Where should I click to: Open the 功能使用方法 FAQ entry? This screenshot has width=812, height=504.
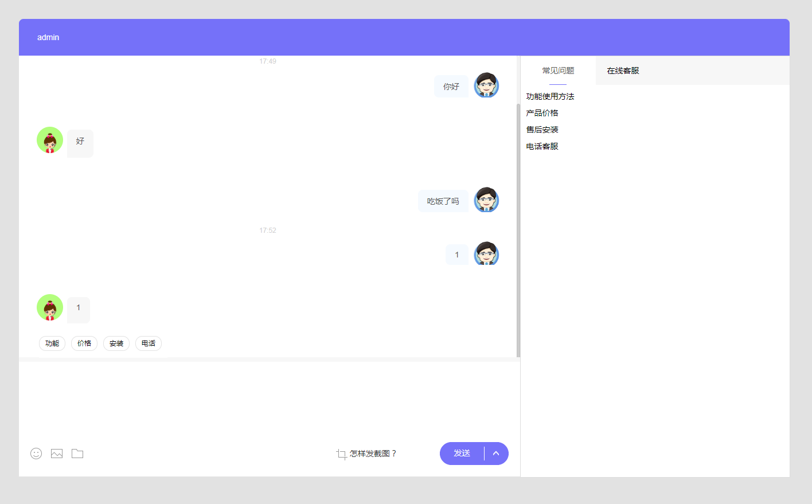click(x=550, y=96)
